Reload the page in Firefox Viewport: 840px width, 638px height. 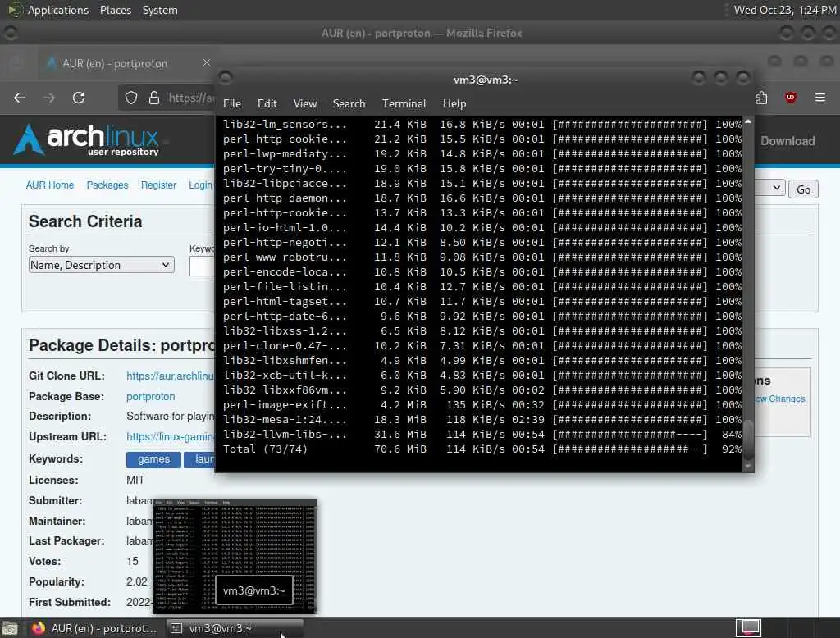pyautogui.click(x=79, y=98)
